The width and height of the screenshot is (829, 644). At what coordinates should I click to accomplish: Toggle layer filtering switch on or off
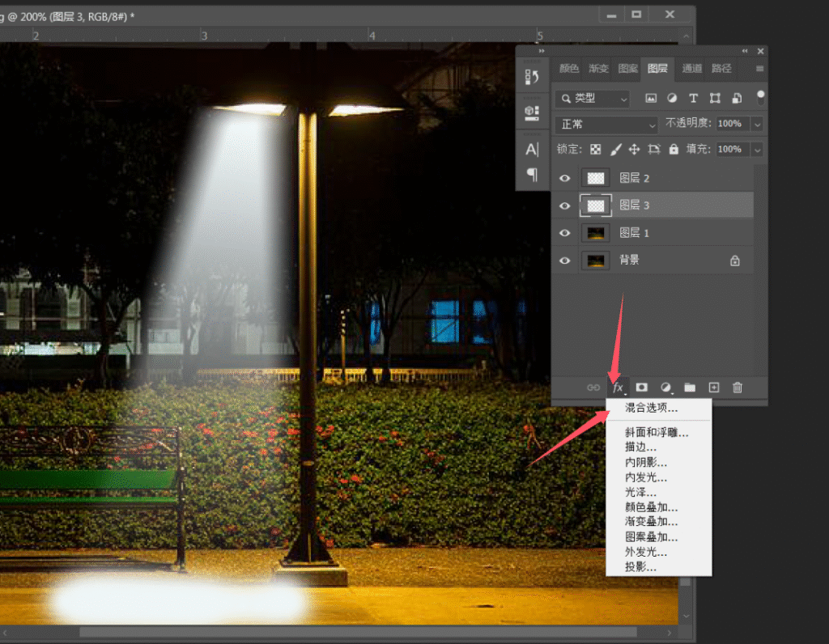(x=760, y=97)
